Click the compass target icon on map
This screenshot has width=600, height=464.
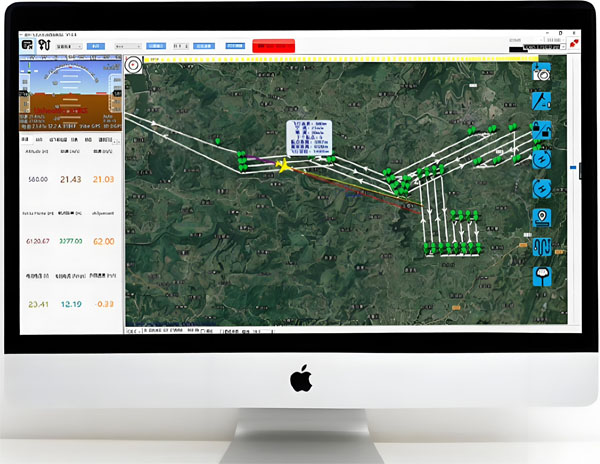(135, 63)
